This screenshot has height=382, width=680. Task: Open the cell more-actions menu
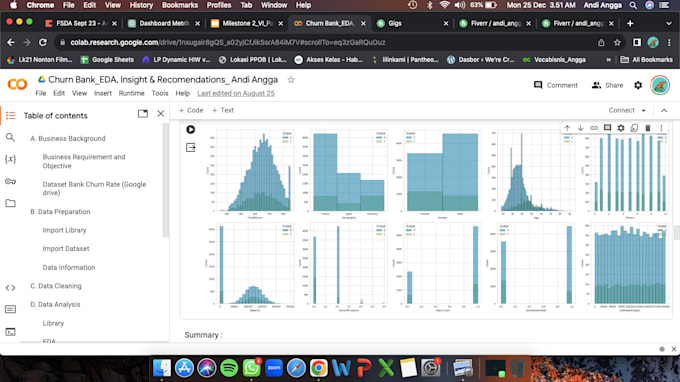(x=661, y=128)
